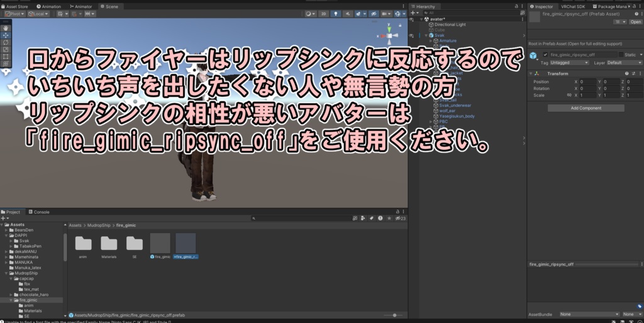Open the Tag Untagged dropdown

pyautogui.click(x=570, y=63)
